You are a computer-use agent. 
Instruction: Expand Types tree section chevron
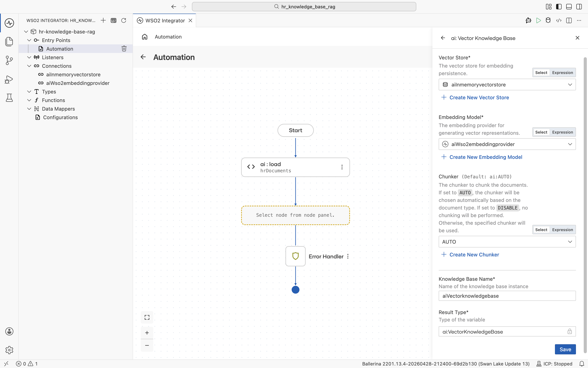coord(29,92)
